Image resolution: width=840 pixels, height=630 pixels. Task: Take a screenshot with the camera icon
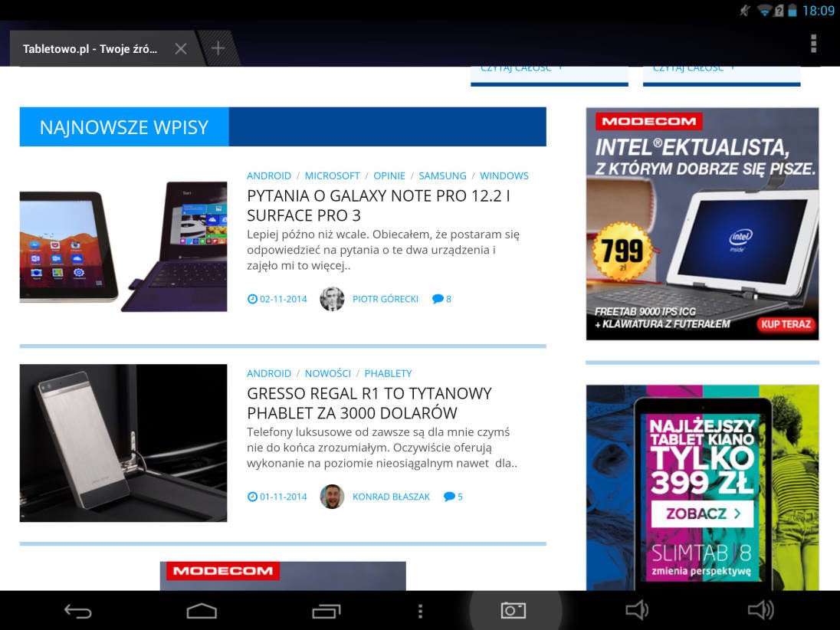click(x=514, y=610)
